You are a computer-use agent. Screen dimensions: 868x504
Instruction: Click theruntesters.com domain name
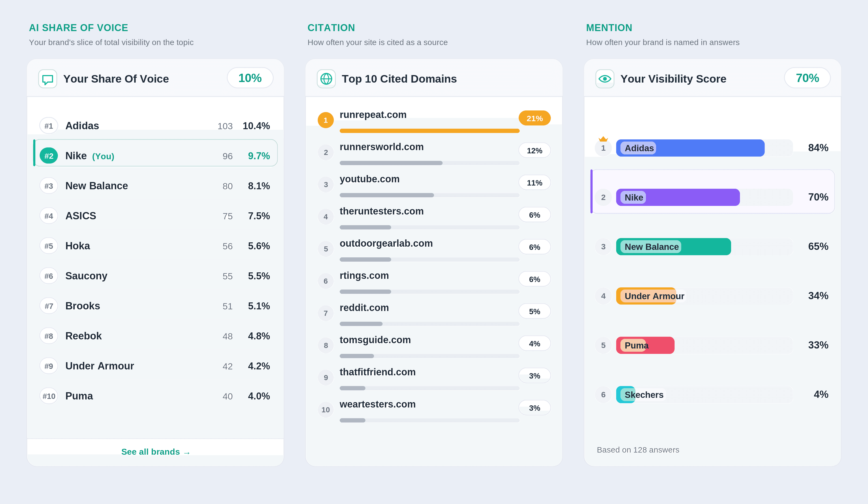point(381,211)
